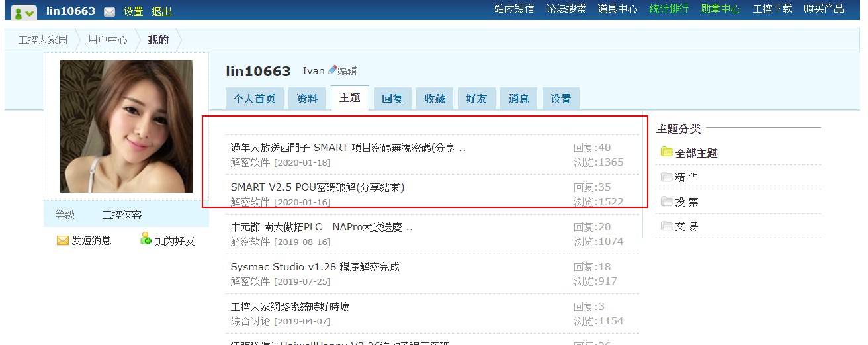Viewport: 868px width, 345px height.
Task: Click the 发短消息 envelope icon
Action: tap(63, 240)
